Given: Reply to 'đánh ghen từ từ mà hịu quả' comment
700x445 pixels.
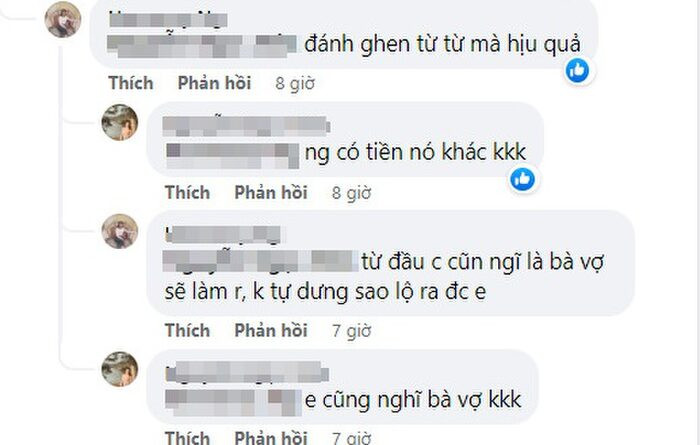Looking at the screenshot, I should point(214,83).
